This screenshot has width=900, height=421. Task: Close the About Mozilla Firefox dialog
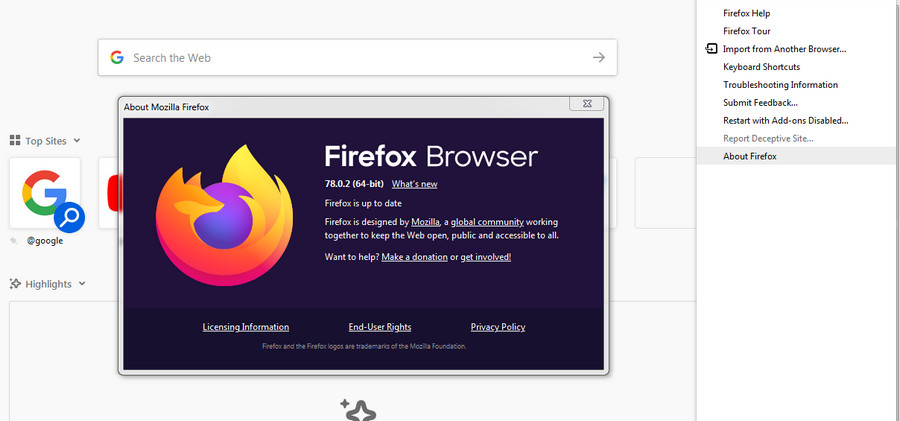(587, 103)
